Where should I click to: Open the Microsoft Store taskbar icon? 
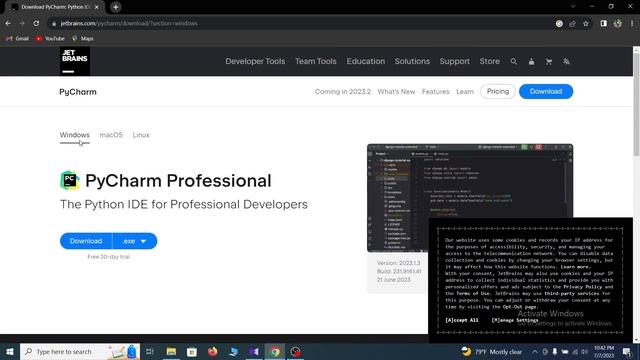pyautogui.click(x=191, y=351)
